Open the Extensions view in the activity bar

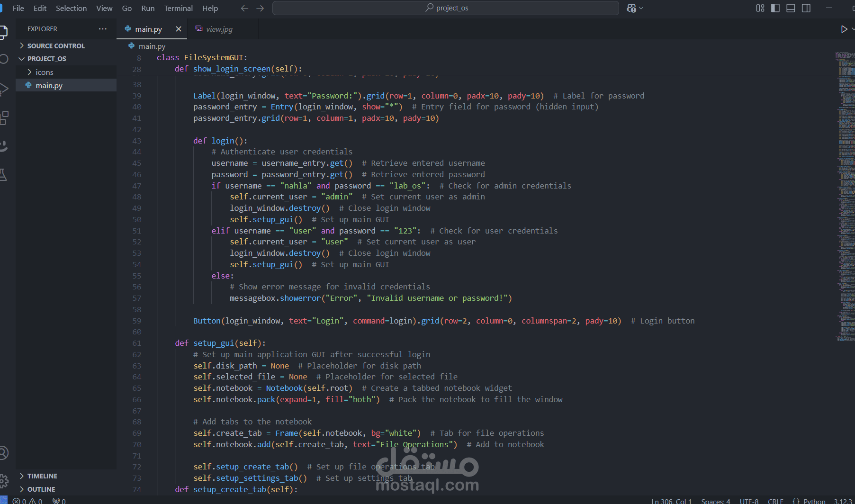click(x=4, y=117)
